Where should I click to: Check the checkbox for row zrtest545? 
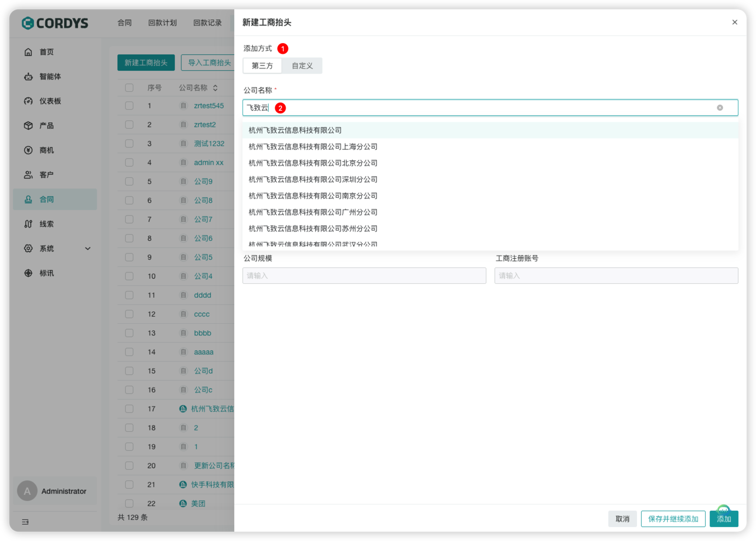click(129, 106)
